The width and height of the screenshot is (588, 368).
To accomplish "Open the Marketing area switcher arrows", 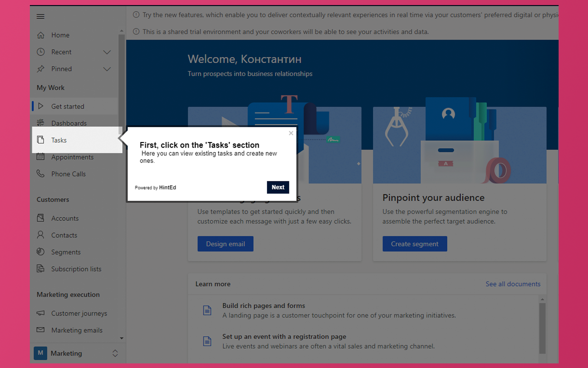I will pos(115,353).
